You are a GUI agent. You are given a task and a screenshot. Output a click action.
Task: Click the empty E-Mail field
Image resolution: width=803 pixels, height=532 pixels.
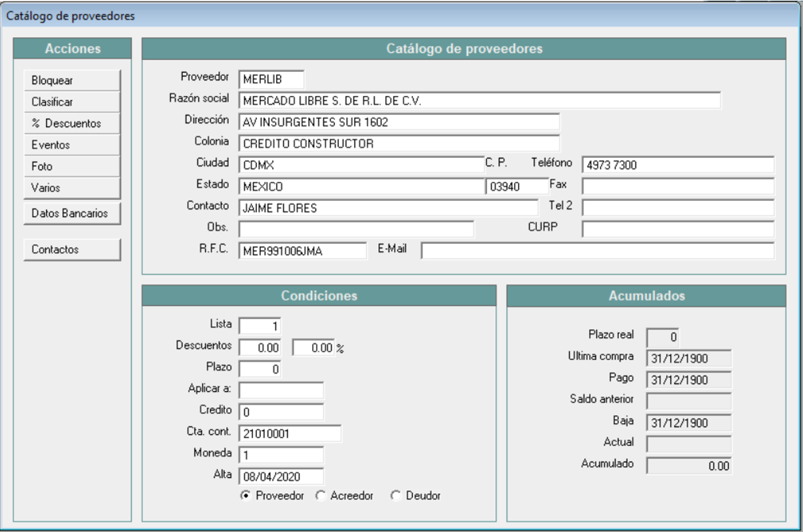click(598, 251)
